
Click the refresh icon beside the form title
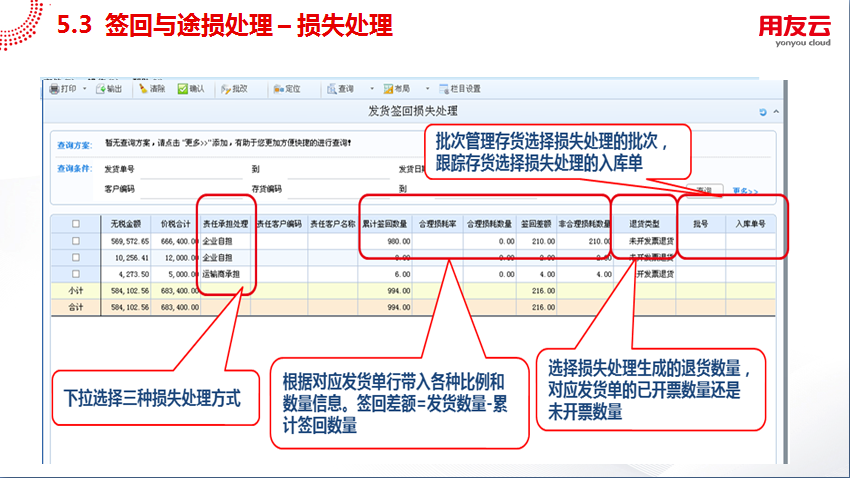[x=763, y=111]
